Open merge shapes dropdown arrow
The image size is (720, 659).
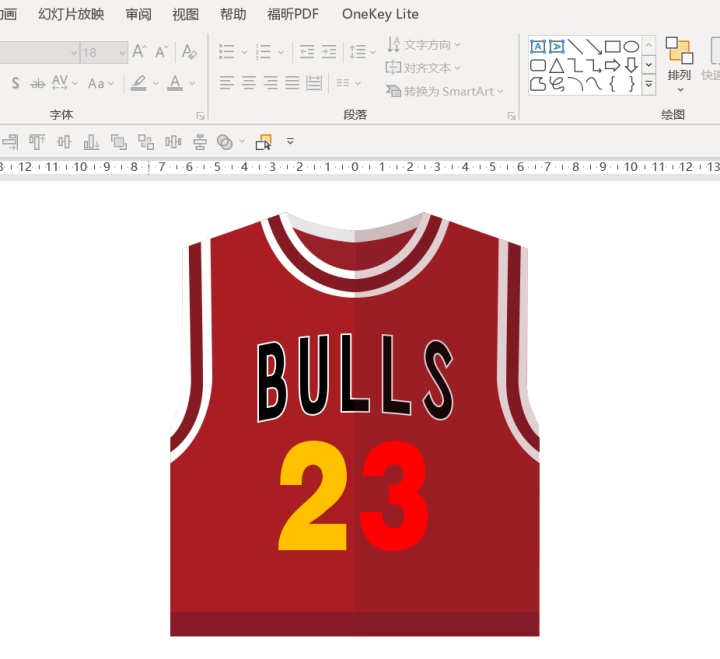pyautogui.click(x=242, y=141)
